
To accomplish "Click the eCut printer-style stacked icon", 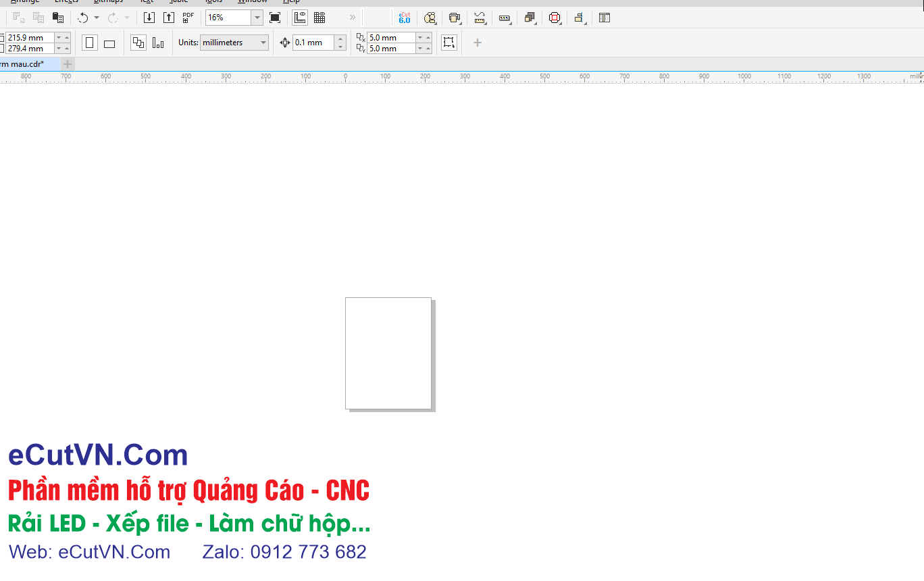I will point(455,18).
